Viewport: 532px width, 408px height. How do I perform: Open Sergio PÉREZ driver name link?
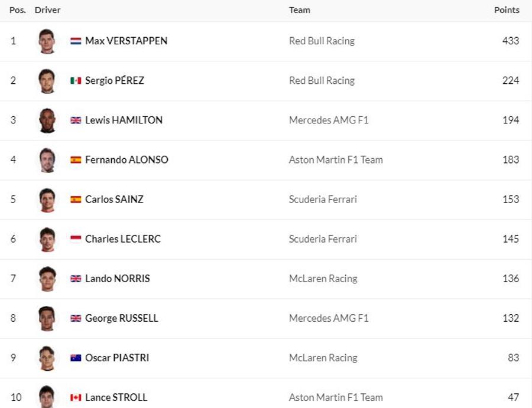[115, 81]
